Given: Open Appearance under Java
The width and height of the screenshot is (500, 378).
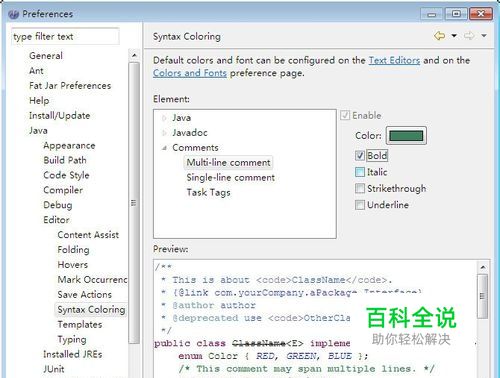Looking at the screenshot, I should pyautogui.click(x=69, y=145).
